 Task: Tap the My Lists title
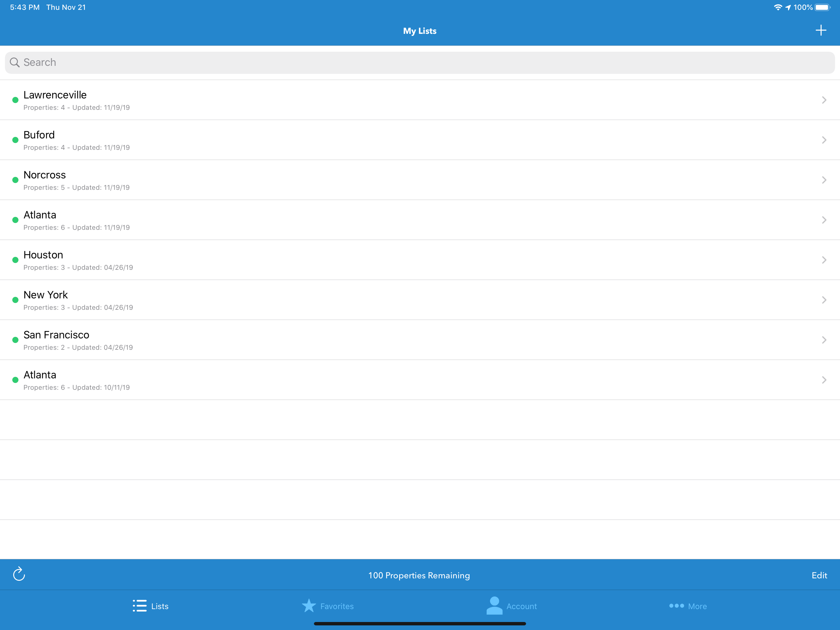coord(420,31)
